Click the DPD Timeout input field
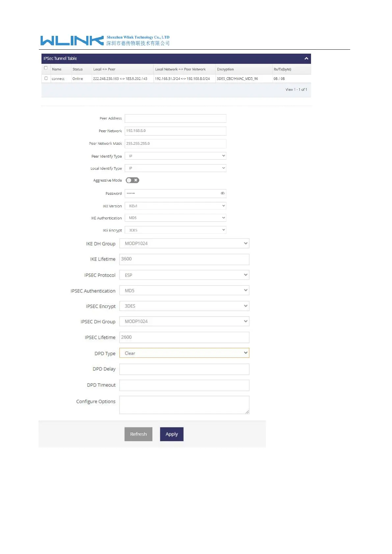 coord(184,385)
